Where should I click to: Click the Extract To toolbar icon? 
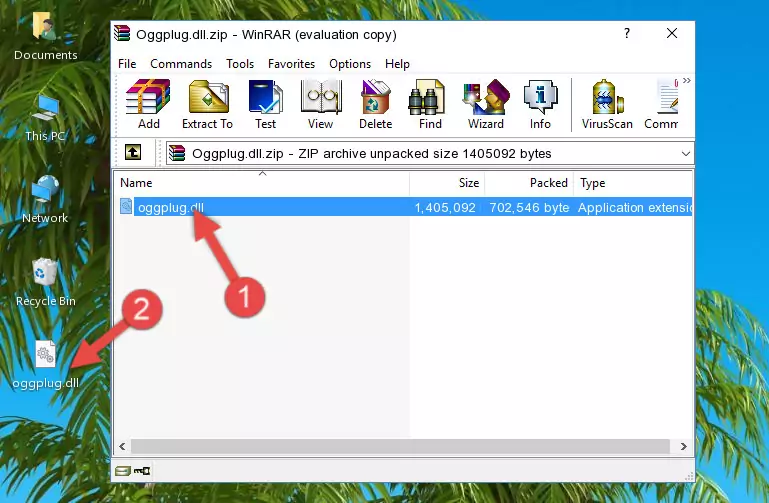tap(207, 104)
